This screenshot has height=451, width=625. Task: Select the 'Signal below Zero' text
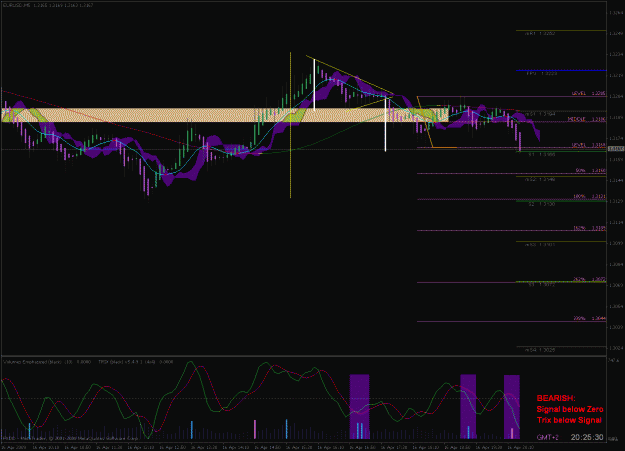click(570, 409)
